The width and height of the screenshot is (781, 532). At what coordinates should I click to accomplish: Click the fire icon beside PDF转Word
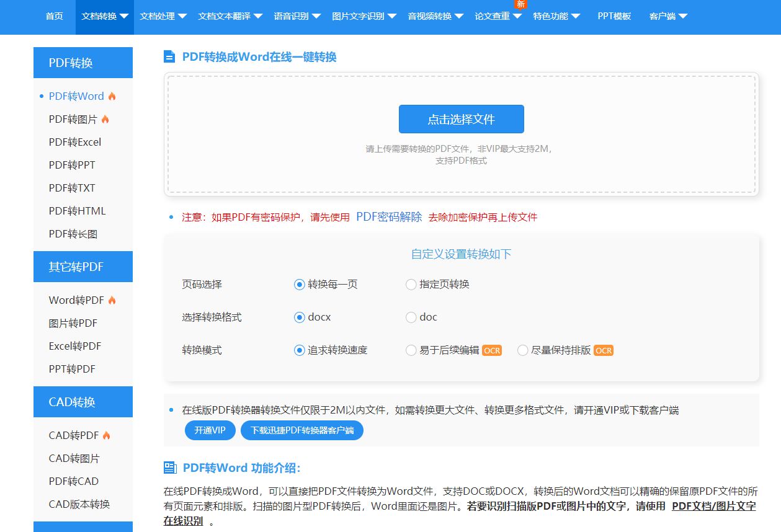click(112, 95)
